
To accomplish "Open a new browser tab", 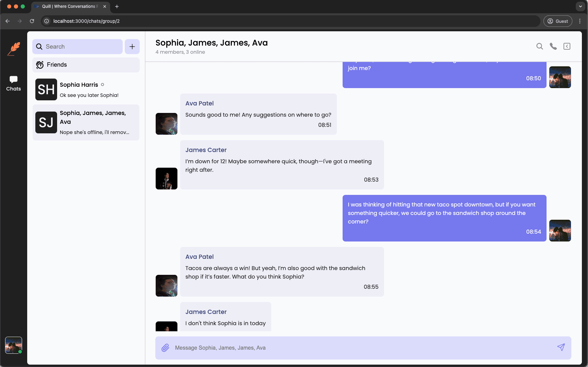I will (117, 6).
